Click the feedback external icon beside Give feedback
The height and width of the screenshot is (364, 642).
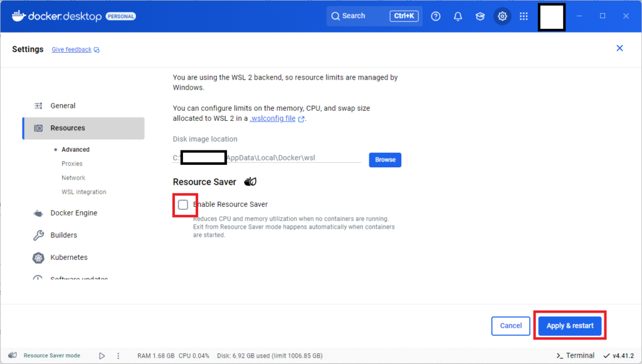pyautogui.click(x=97, y=50)
